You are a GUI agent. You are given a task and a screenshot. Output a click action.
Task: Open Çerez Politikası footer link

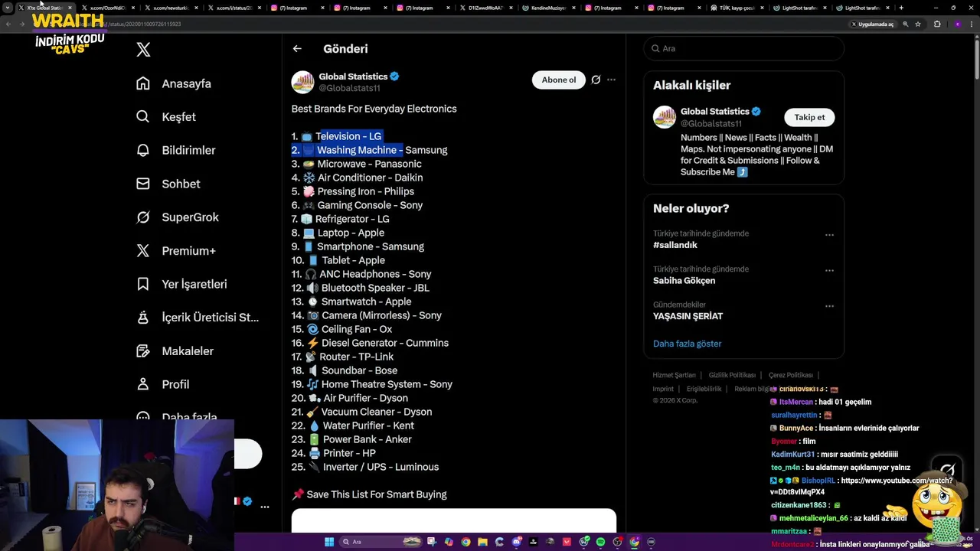click(x=791, y=375)
